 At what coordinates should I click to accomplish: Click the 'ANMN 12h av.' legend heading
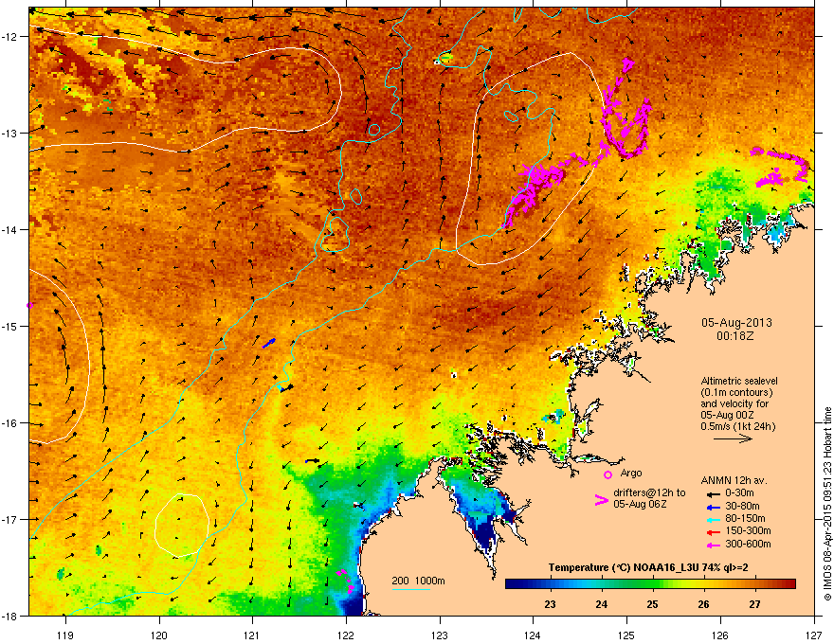coord(734,480)
